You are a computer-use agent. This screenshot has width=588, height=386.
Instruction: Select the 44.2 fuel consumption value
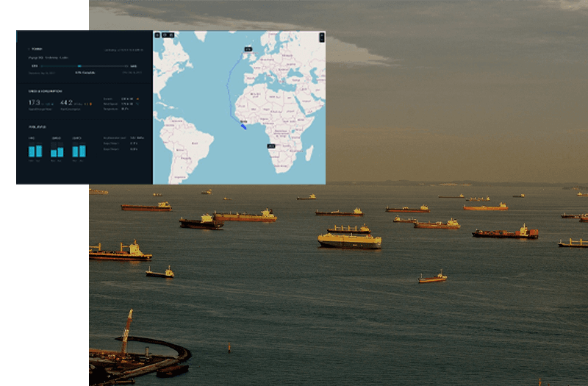pos(66,102)
